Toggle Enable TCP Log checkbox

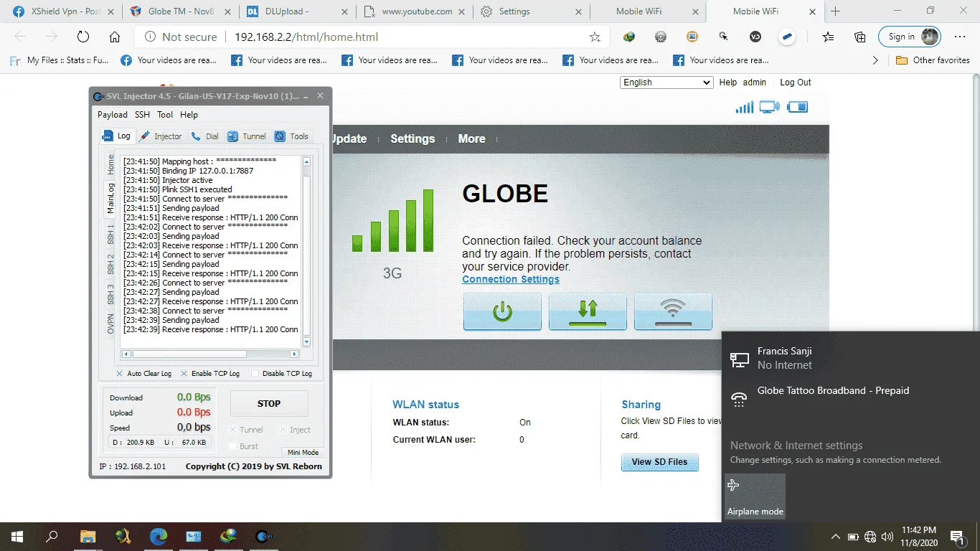click(184, 374)
